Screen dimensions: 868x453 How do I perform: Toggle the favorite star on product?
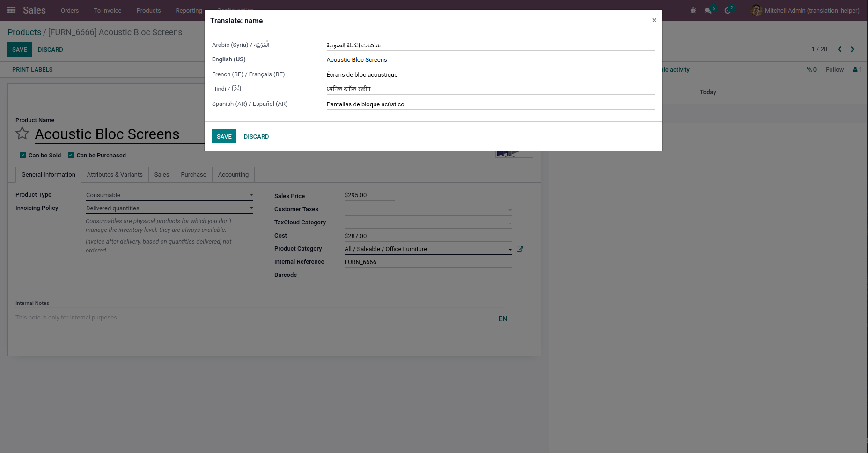(x=22, y=134)
